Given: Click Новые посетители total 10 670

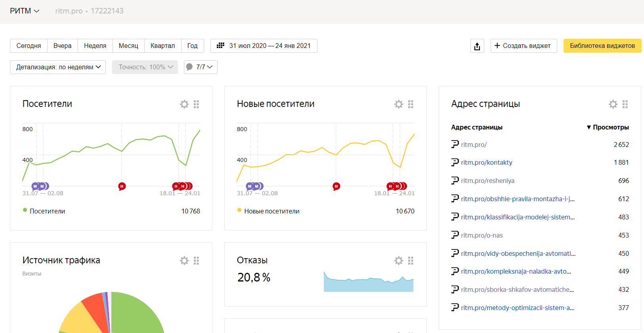Looking at the screenshot, I should (405, 211).
